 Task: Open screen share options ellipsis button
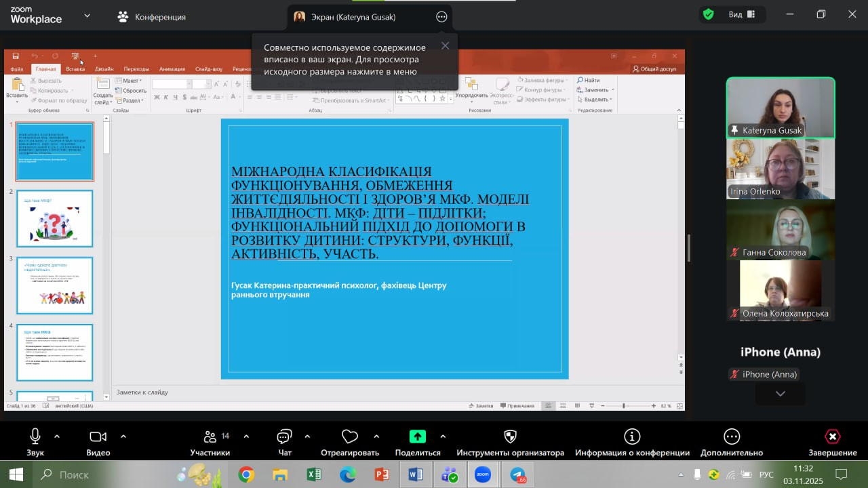pyautogui.click(x=441, y=17)
